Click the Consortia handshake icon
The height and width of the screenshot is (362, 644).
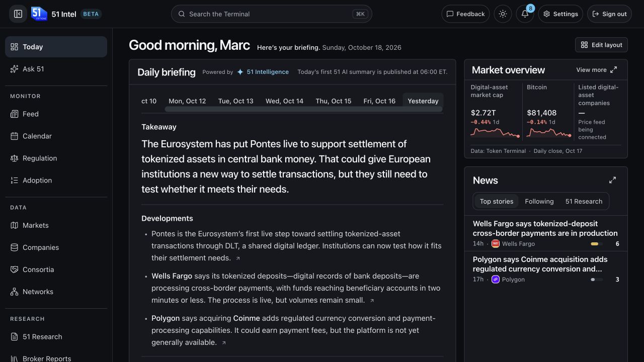click(14, 269)
